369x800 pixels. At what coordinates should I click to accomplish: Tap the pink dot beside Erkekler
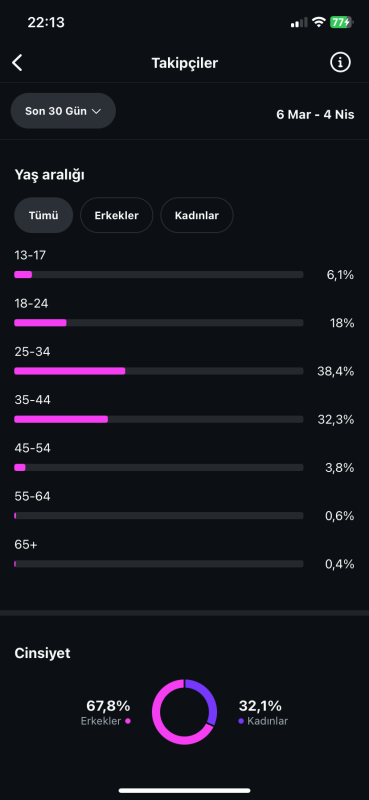pyautogui.click(x=128, y=721)
